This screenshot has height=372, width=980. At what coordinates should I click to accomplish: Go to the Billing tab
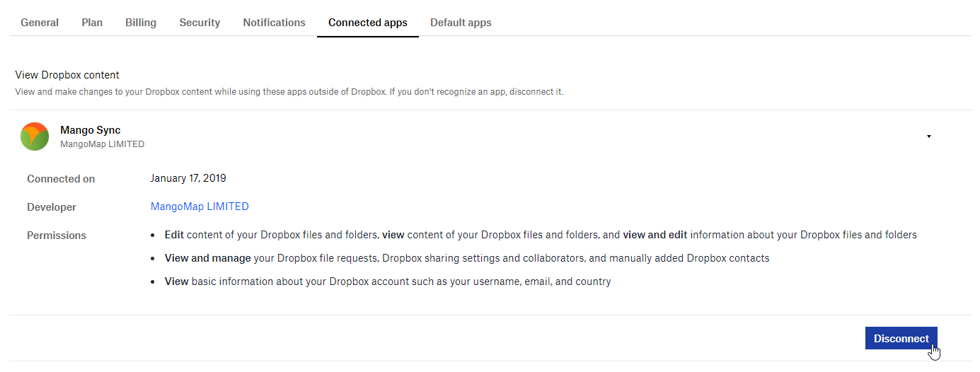[x=141, y=23]
